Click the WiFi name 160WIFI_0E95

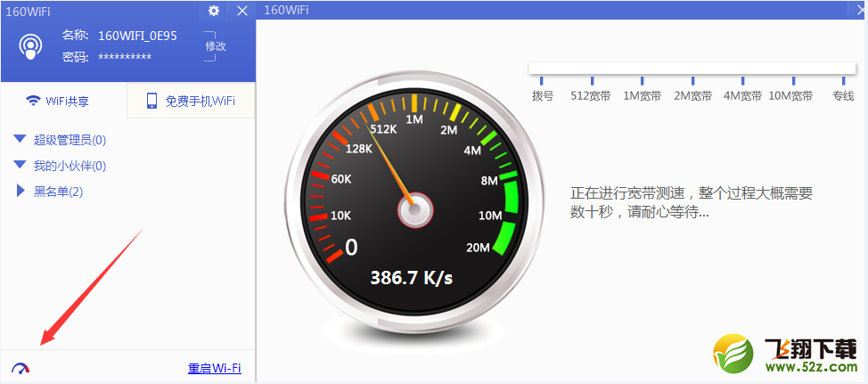click(137, 36)
